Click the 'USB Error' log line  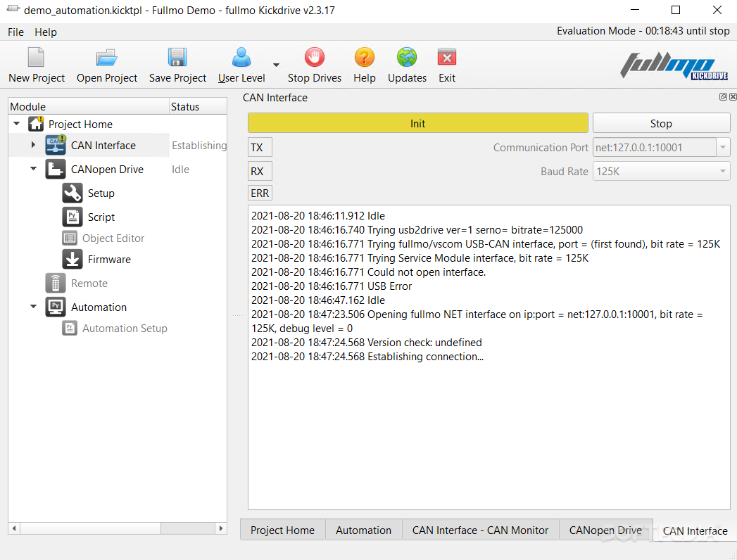[x=332, y=286]
